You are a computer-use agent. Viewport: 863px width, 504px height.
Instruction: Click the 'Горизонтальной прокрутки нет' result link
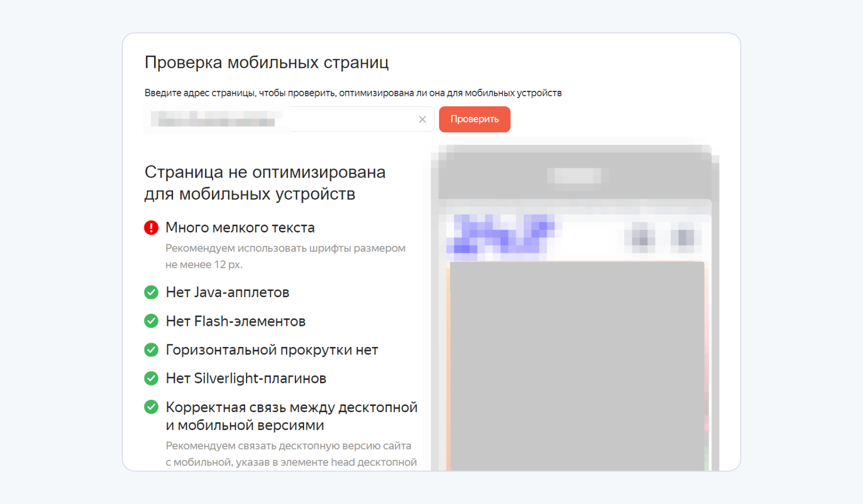coord(272,350)
